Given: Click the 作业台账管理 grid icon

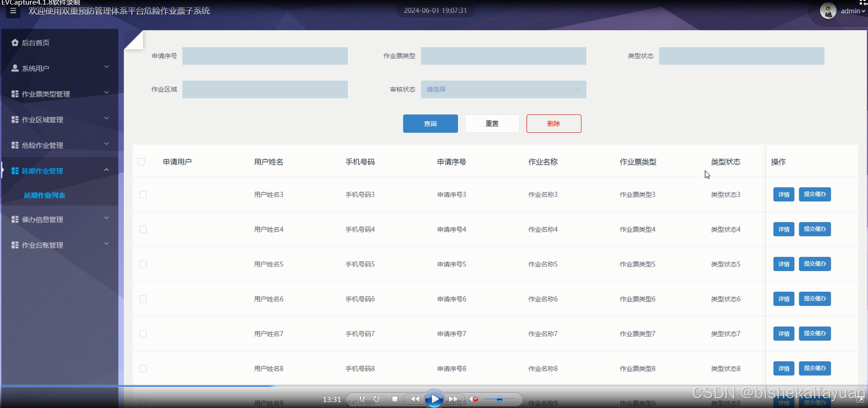Looking at the screenshot, I should click(x=15, y=245).
